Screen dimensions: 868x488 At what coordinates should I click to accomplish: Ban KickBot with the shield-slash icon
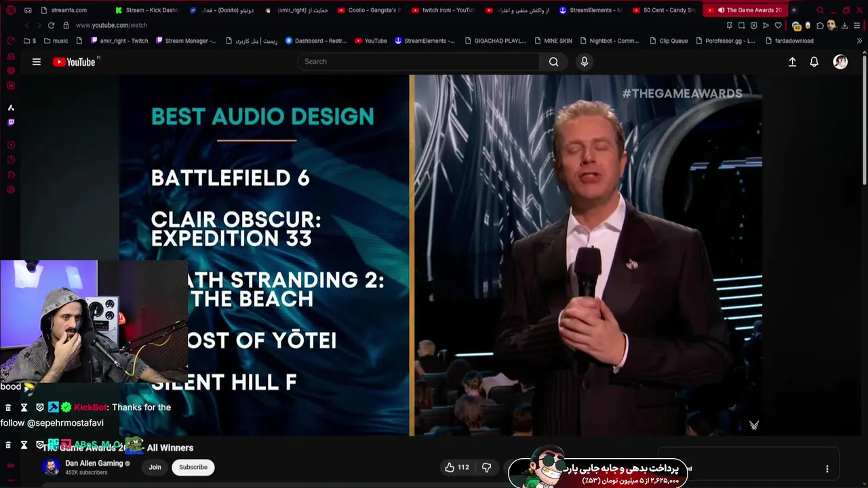pos(40,407)
